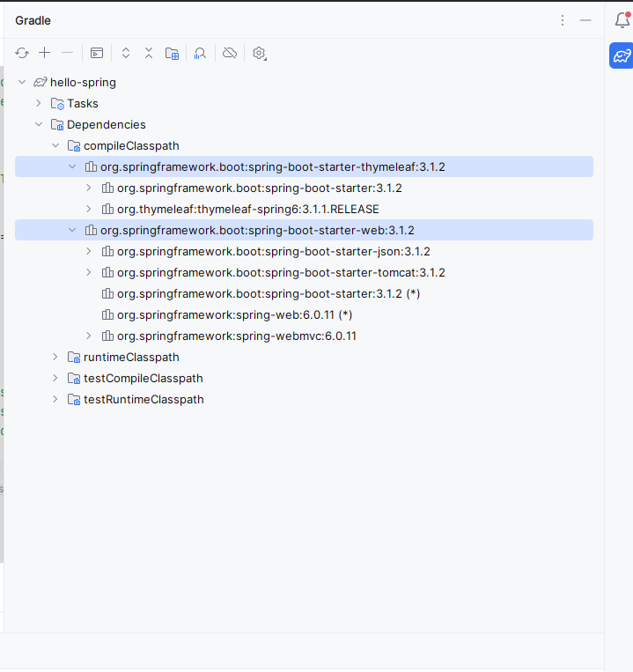The image size is (633, 672).
Task: Select spring-boot-starter:3.1.2 (*) row
Action: [x=304, y=293]
